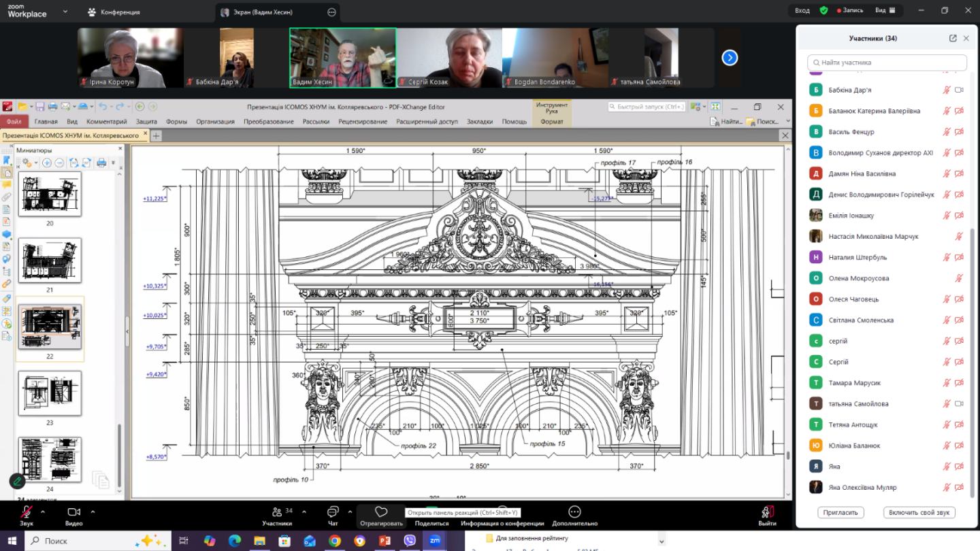The width and height of the screenshot is (980, 551).
Task: Switch to the Организация ribbon tab
Action: coord(215,122)
